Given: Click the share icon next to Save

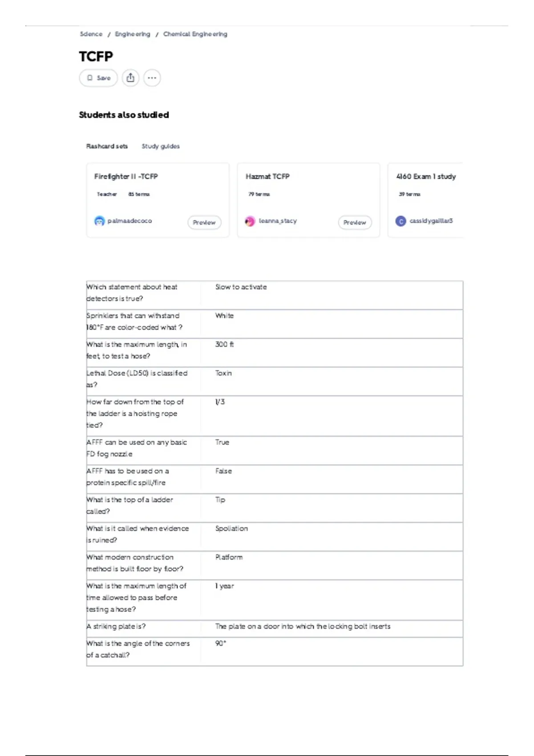Looking at the screenshot, I should tap(130, 78).
